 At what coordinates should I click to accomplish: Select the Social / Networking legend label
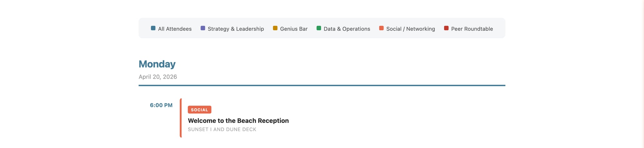coord(411,29)
